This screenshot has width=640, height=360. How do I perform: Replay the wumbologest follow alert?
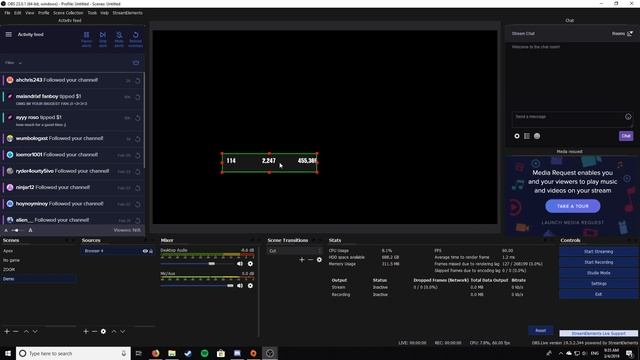[x=138, y=139]
